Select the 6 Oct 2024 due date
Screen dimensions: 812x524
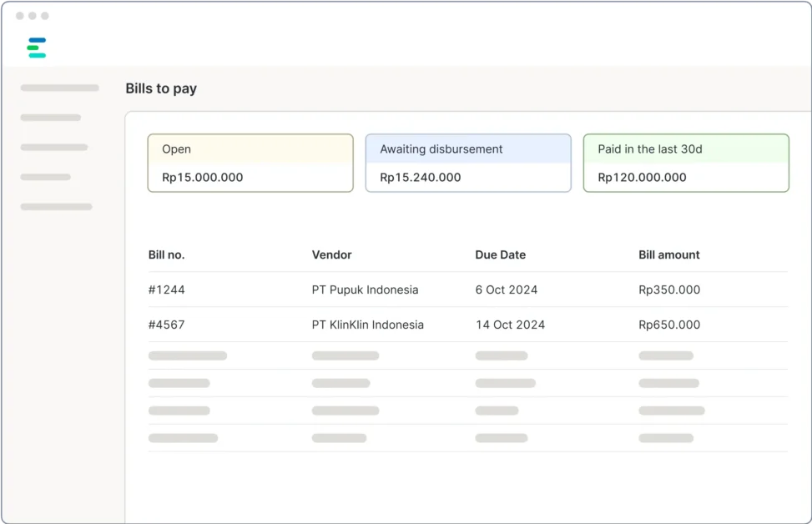pos(507,290)
